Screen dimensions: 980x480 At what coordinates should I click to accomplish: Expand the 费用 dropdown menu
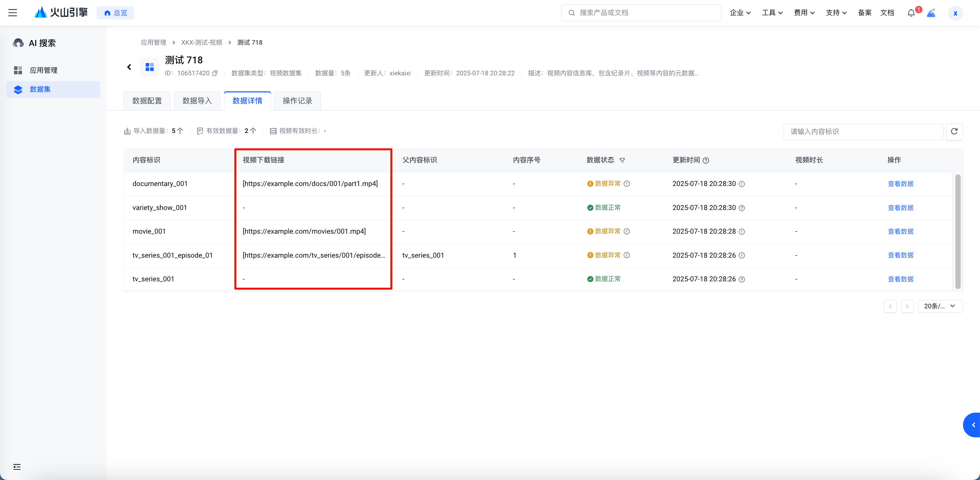click(x=804, y=13)
